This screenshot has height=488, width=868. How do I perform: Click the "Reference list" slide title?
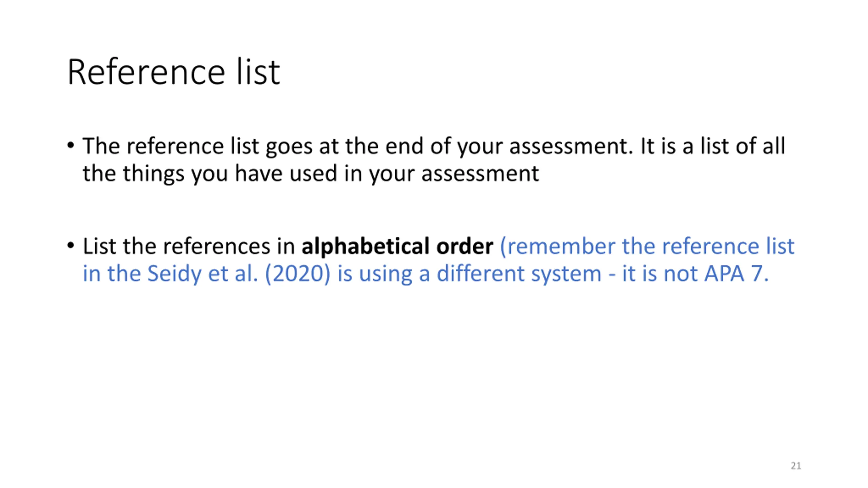click(174, 72)
